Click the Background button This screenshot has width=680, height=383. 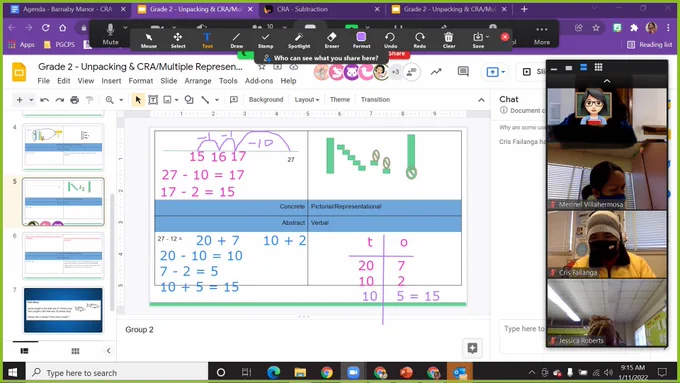tap(266, 99)
